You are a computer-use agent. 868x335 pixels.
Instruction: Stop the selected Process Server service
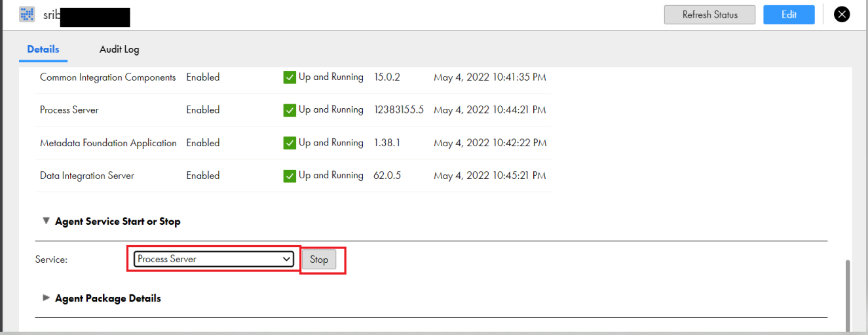click(319, 260)
